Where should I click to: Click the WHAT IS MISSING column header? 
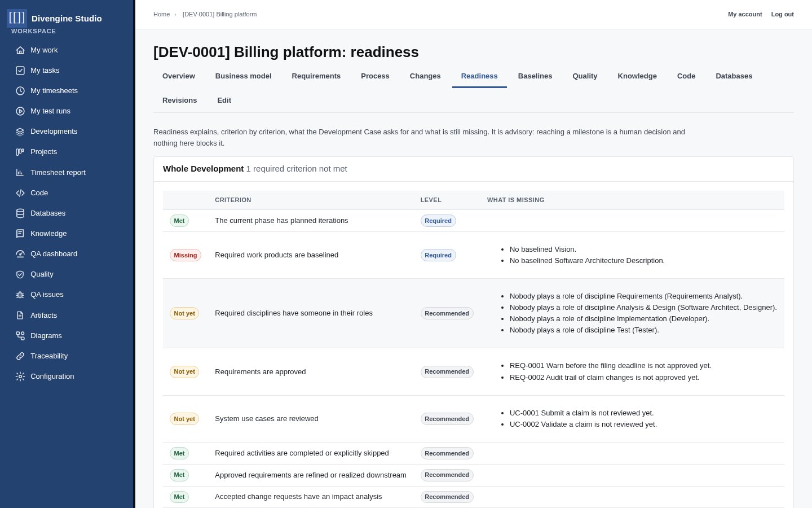(515, 200)
